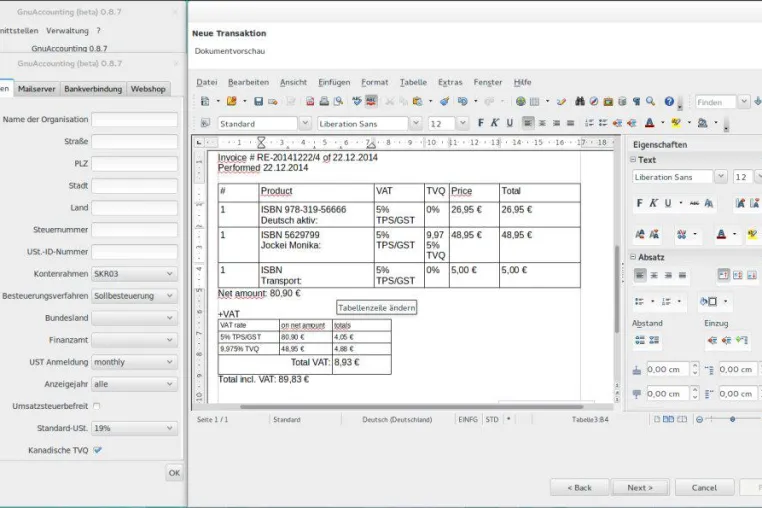Apply Underline in the formatting toolbar
The image size is (762, 508).
click(x=509, y=123)
